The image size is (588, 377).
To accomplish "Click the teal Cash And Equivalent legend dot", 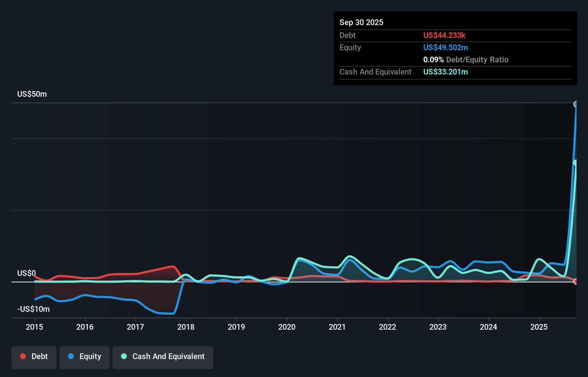I will coord(124,356).
